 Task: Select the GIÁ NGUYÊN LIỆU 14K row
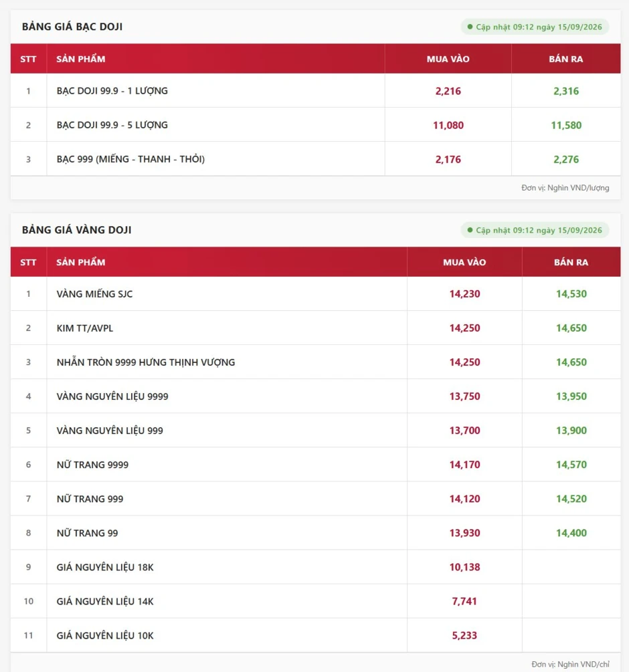coord(316,601)
